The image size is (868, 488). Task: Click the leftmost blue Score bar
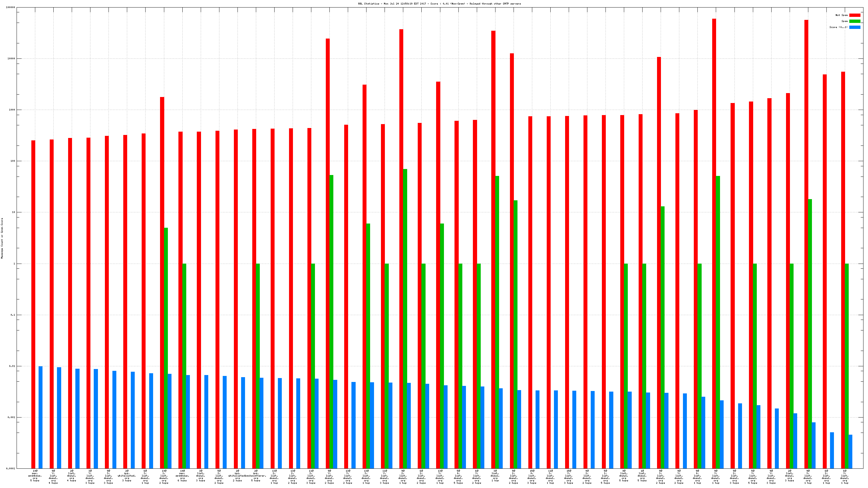click(41, 417)
